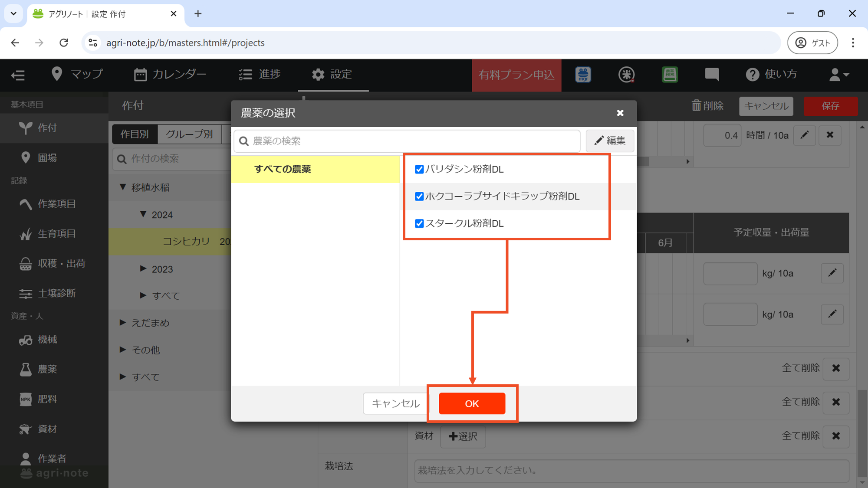868x488 pixels.
Task: Click the green notebook icon in header
Action: pyautogui.click(x=670, y=75)
